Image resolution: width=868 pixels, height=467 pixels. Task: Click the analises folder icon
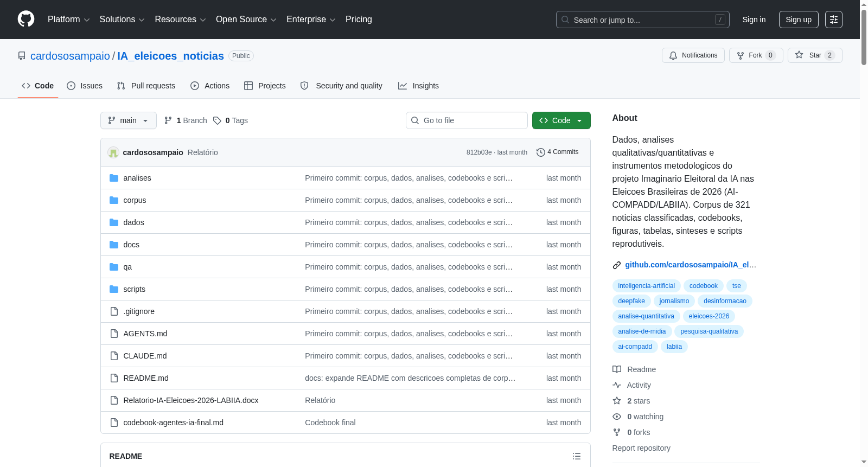[x=114, y=178]
